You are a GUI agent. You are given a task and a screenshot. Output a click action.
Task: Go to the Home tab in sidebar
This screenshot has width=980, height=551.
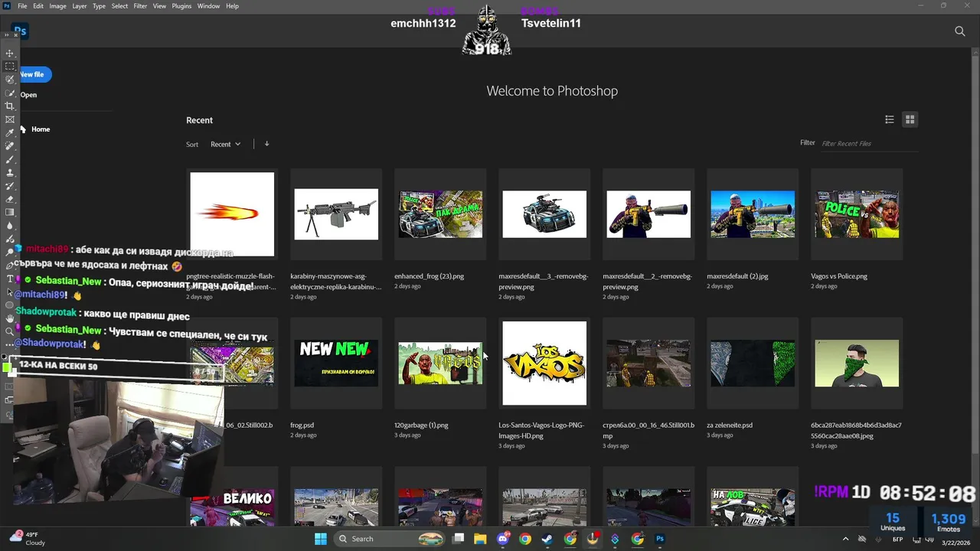click(35, 129)
